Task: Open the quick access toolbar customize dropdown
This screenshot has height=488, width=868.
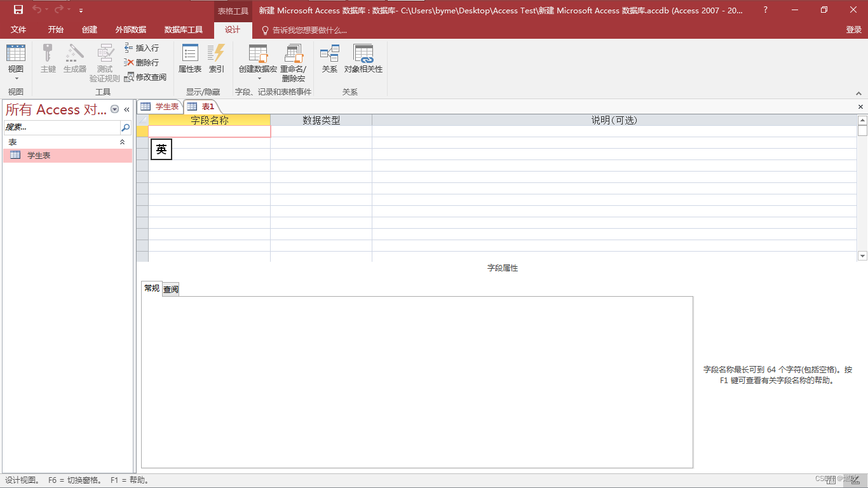Action: click(x=81, y=10)
